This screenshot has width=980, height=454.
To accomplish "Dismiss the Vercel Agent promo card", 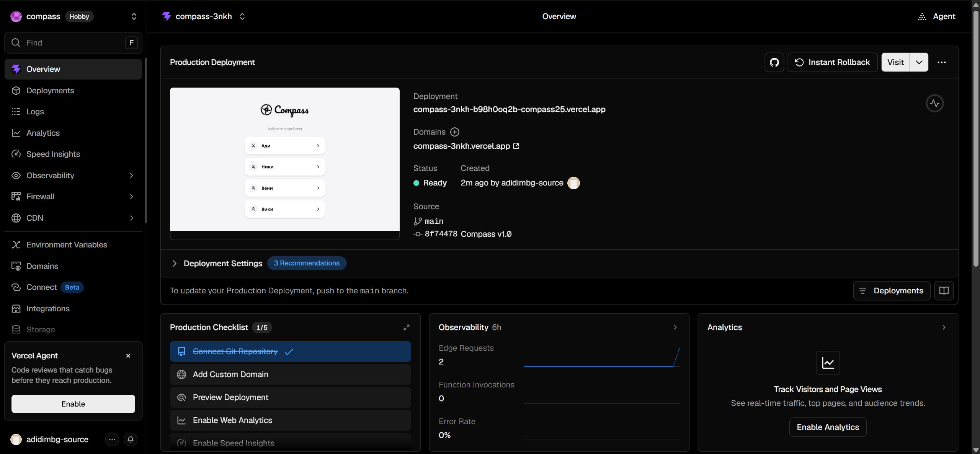I will pyautogui.click(x=128, y=356).
